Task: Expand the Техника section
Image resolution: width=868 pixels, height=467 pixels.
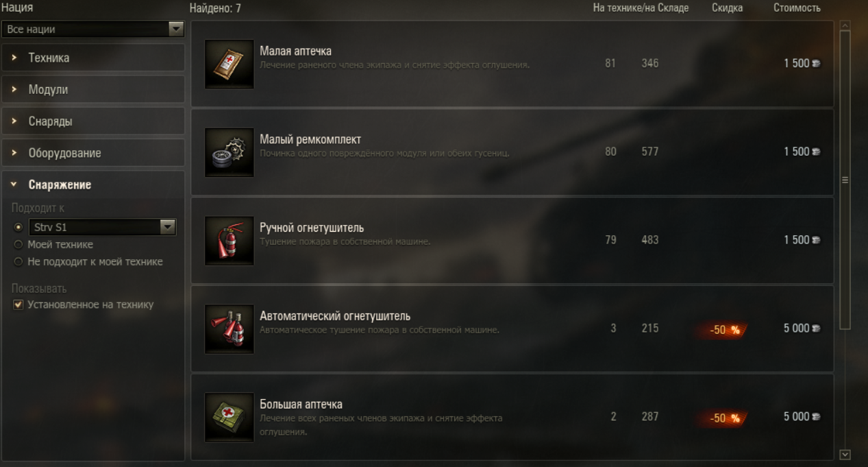Action: (93, 58)
